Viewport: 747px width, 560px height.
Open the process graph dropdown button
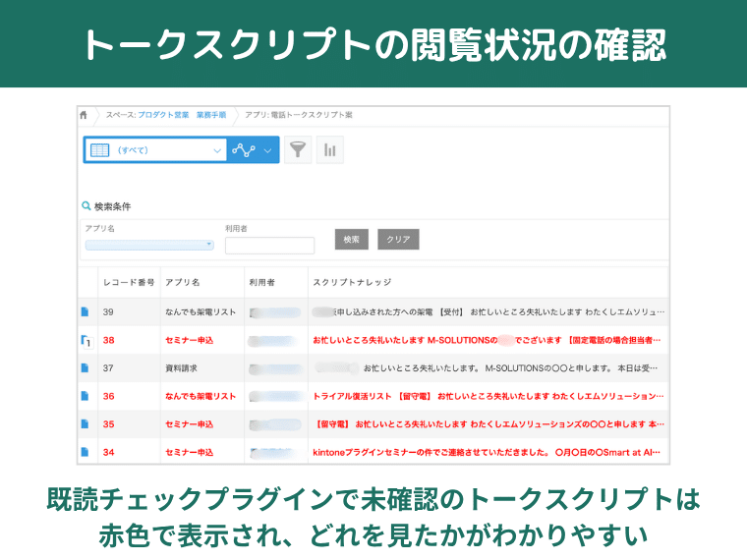(253, 150)
